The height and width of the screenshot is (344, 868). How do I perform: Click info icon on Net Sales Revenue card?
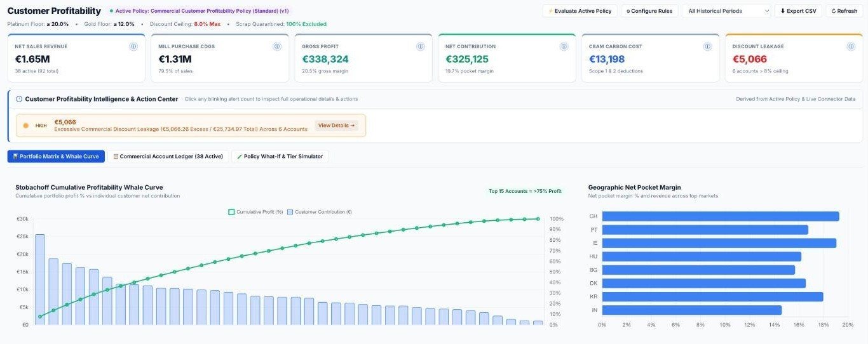(x=133, y=46)
